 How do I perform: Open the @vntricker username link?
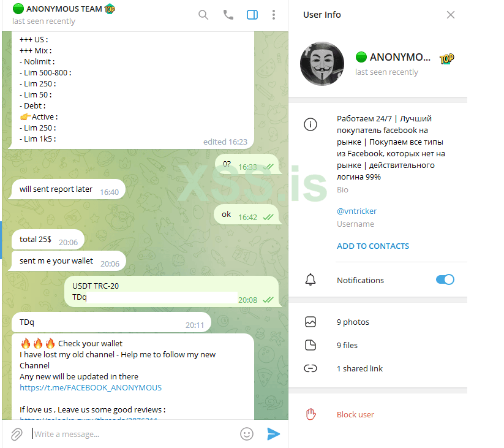[356, 211]
